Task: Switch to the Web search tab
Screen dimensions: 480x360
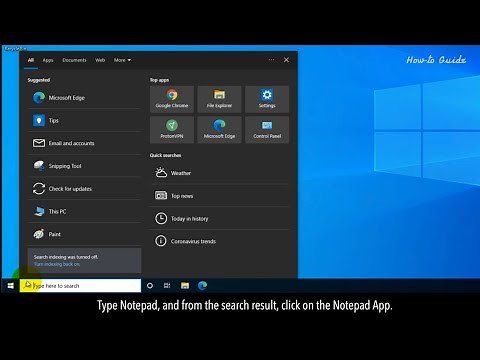Action: tap(100, 60)
